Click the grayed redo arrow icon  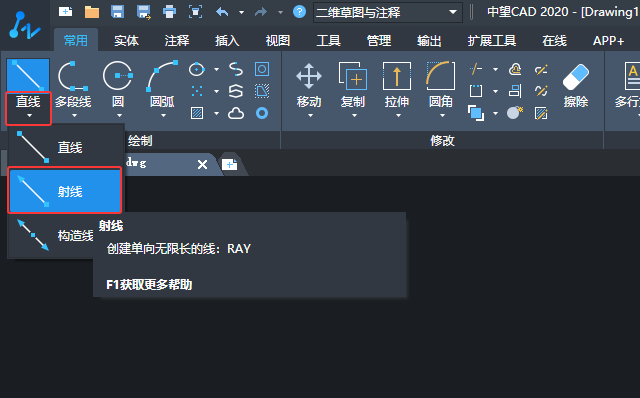(x=260, y=12)
